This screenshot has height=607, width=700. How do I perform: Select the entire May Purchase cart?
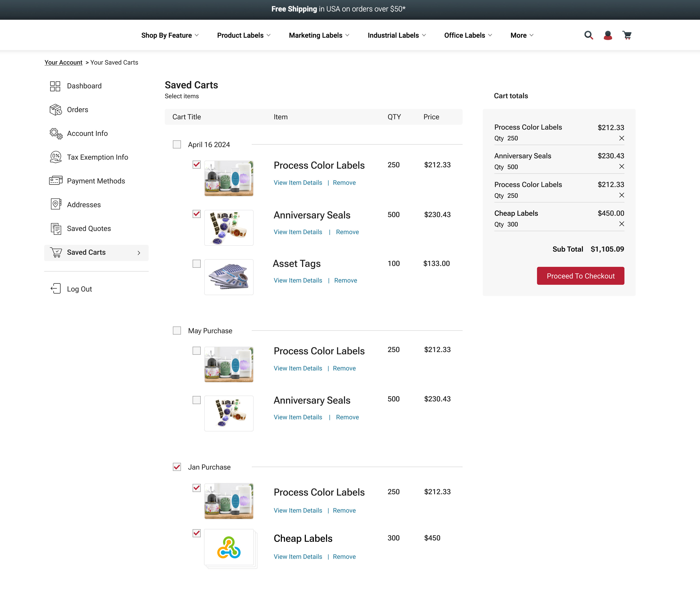[177, 330]
